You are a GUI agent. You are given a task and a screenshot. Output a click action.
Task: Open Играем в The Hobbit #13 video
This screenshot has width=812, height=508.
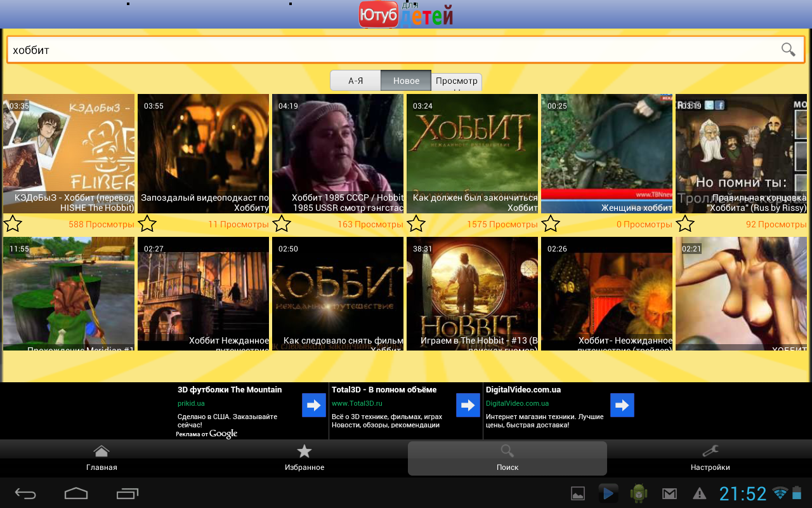[x=472, y=294]
